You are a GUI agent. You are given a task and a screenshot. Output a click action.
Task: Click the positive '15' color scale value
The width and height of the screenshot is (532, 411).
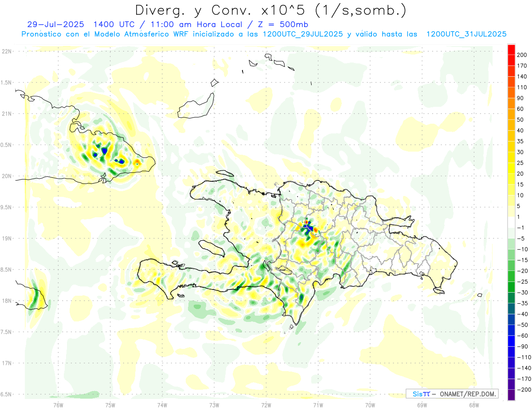point(520,184)
